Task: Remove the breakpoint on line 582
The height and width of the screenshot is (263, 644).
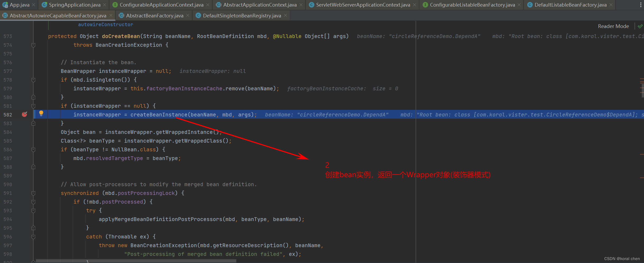Action: 25,114
